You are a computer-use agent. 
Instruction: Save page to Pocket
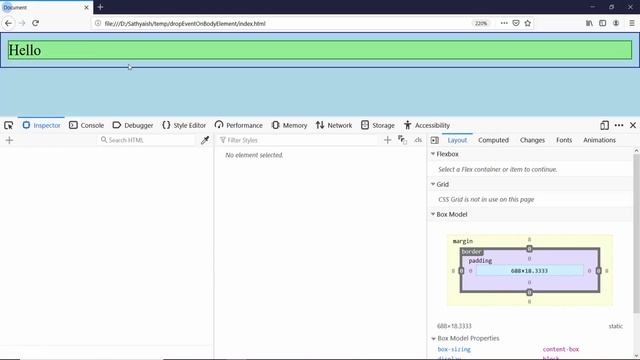click(x=516, y=23)
